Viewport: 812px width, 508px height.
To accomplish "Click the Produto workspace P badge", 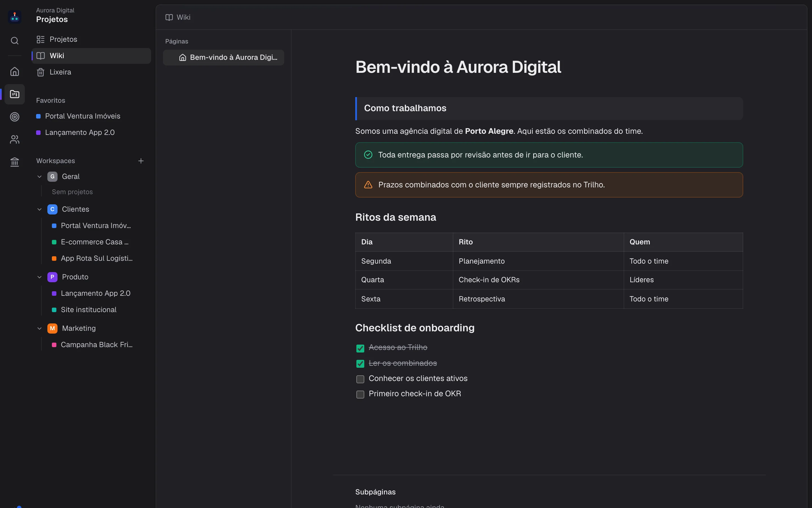I will [52, 277].
